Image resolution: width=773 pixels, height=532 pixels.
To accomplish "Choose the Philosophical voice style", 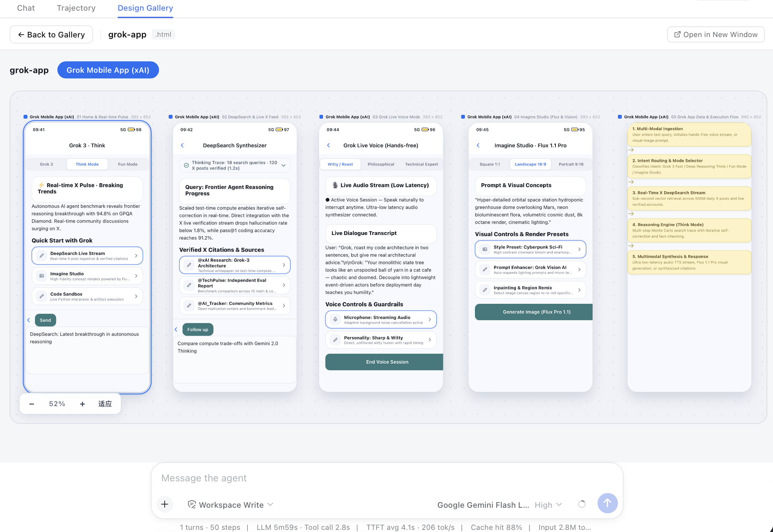I will point(381,164).
